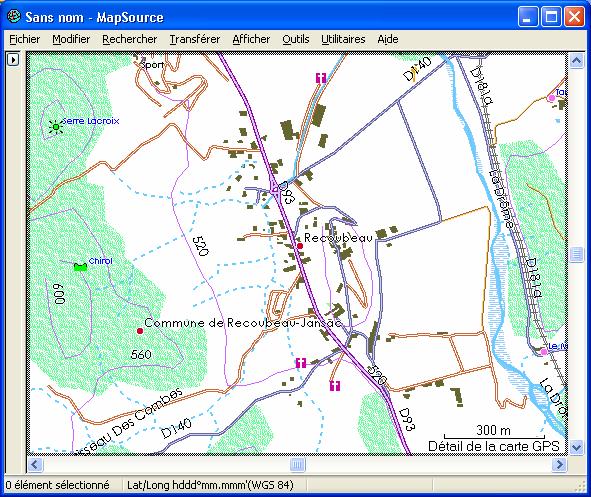
Task: Click the horizontal scrollbar right arrow
Action: click(559, 464)
